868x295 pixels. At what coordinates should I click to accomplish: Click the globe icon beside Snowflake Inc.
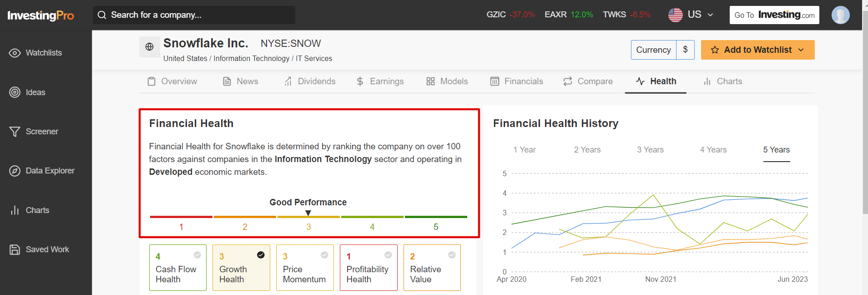pyautogui.click(x=149, y=46)
